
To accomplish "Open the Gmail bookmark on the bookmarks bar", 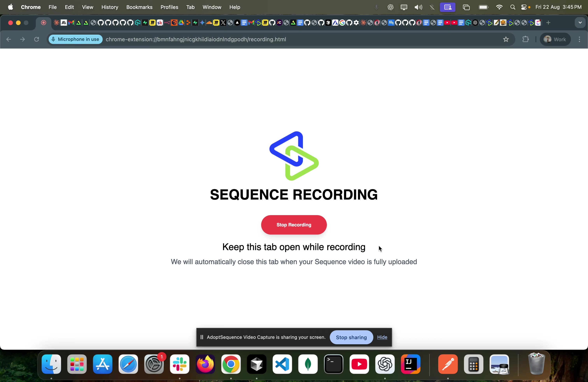I will pyautogui.click(x=71, y=23).
